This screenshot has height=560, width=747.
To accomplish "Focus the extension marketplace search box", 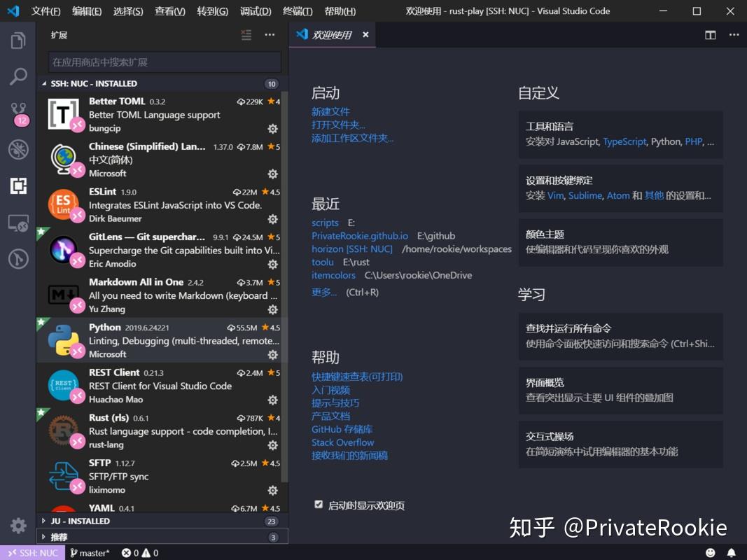I will (x=165, y=62).
